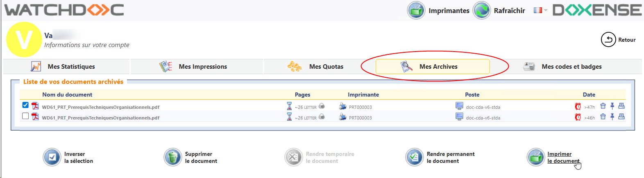
Task: Click Rendre permanent le document
Action: pyautogui.click(x=450, y=158)
